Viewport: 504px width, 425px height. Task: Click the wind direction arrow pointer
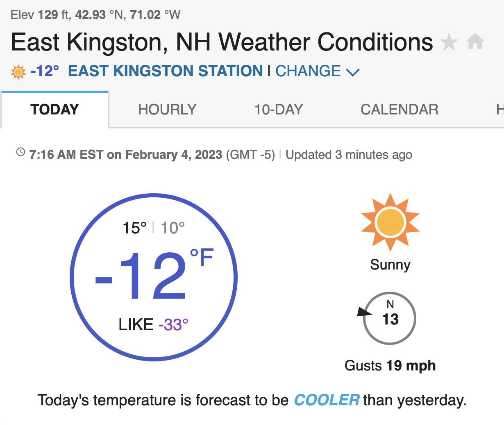(364, 312)
